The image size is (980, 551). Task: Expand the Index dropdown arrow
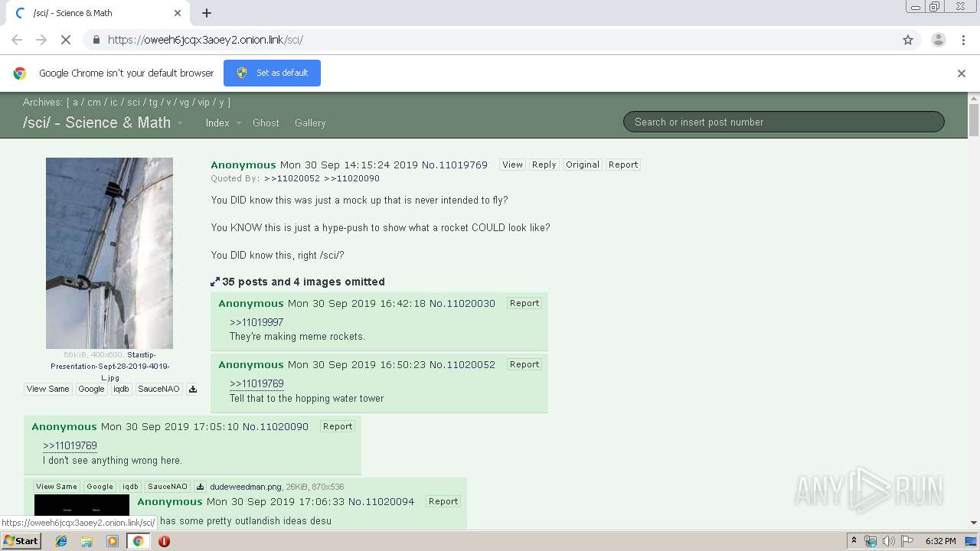[238, 123]
